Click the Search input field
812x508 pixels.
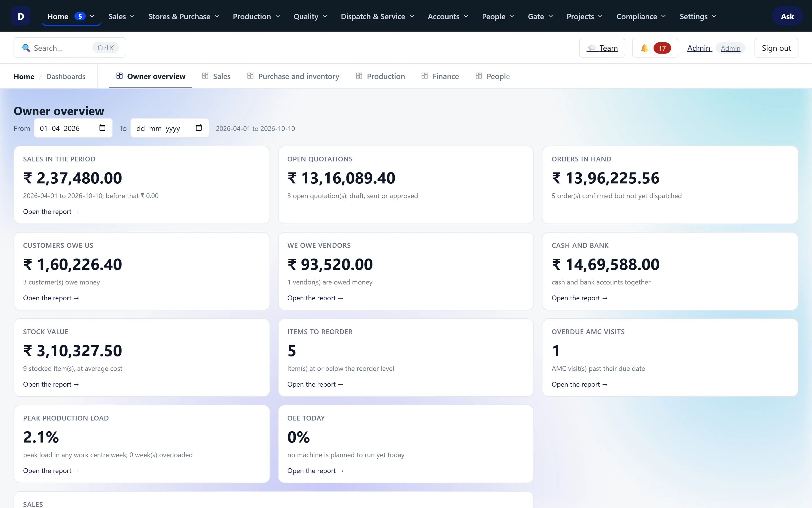tap(70, 48)
